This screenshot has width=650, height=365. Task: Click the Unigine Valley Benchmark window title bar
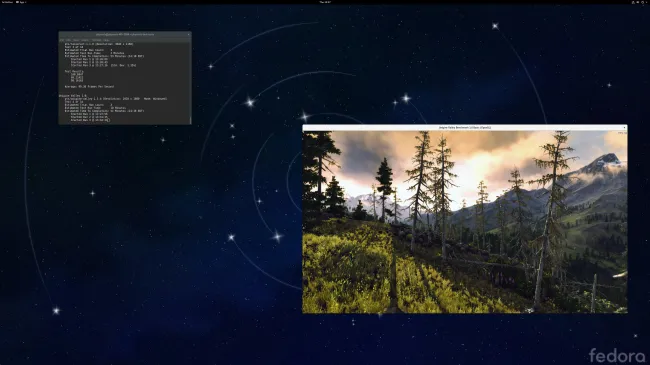[x=465, y=127]
